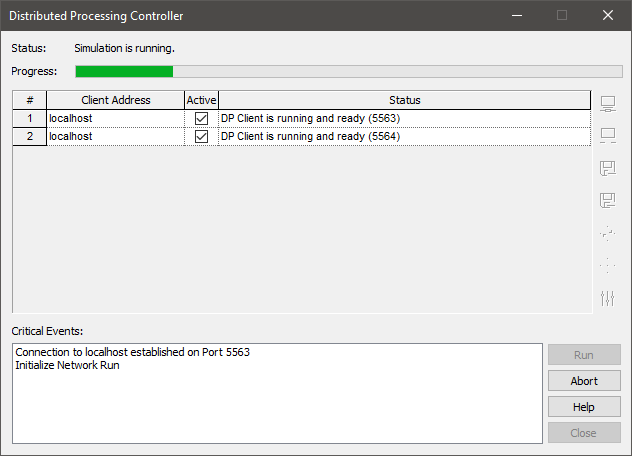Click 'Simulation is running.' status text

tap(125, 48)
